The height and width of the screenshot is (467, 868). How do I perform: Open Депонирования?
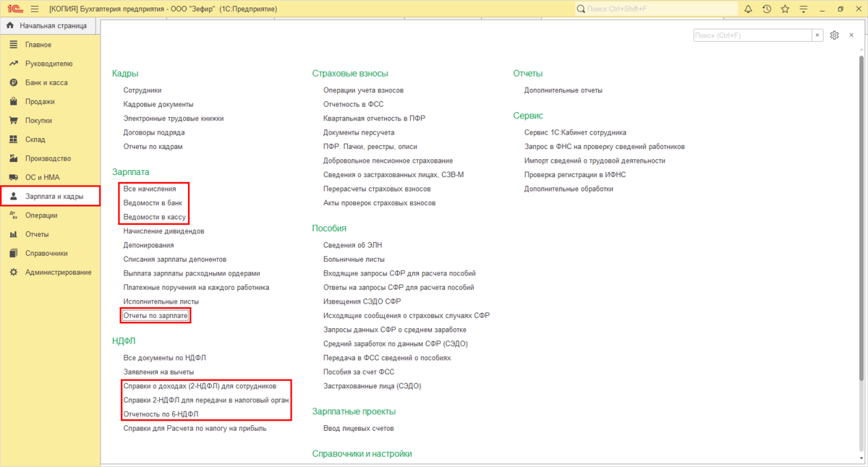point(148,245)
